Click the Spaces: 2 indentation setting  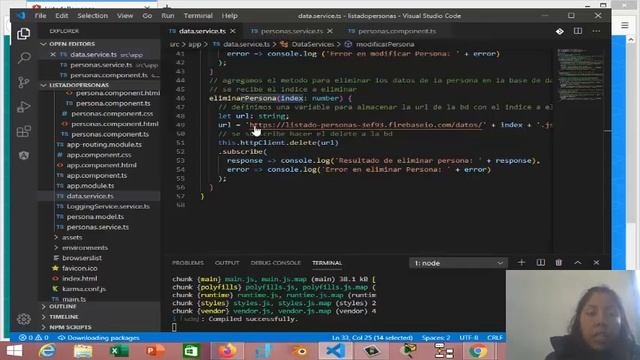[436, 338]
